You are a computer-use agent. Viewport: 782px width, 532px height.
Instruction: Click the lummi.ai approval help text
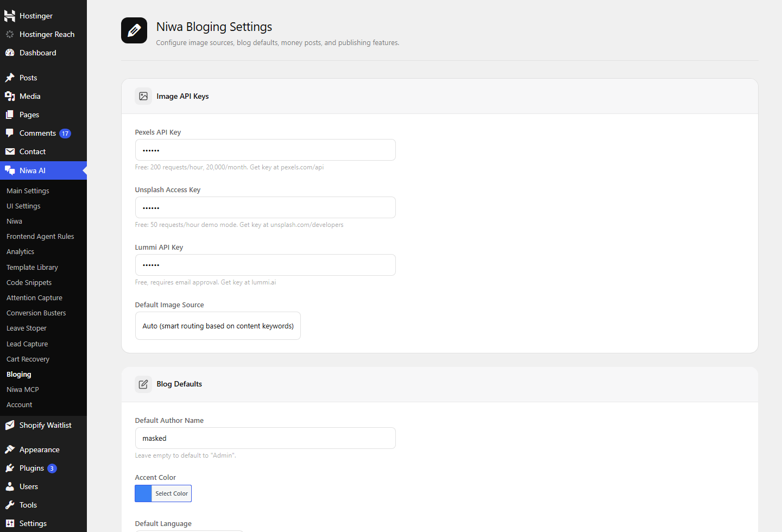coord(205,282)
